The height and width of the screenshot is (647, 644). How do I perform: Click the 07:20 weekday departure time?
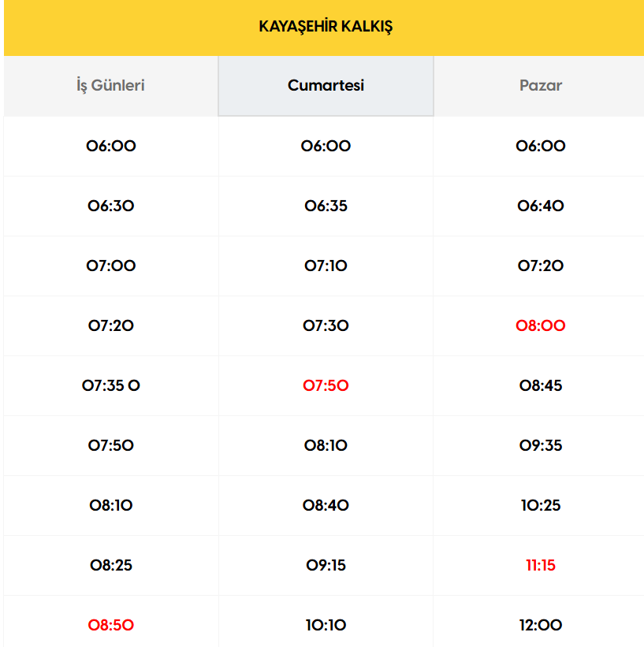coord(111,326)
